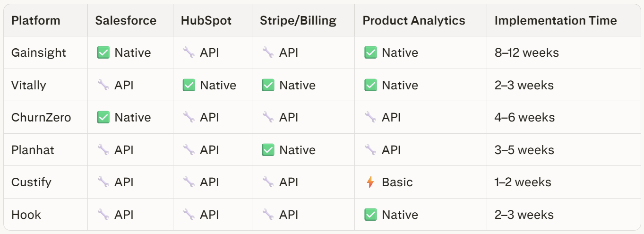Click the Custify 1–2 weeks cell

point(523,182)
